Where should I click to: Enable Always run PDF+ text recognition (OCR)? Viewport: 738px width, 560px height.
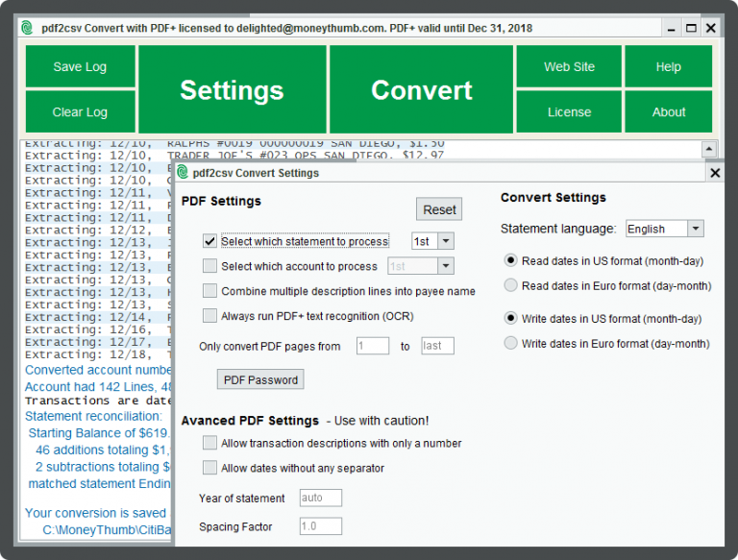tap(209, 316)
